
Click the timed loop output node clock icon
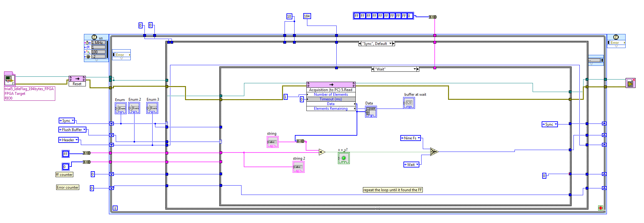(x=616, y=37)
